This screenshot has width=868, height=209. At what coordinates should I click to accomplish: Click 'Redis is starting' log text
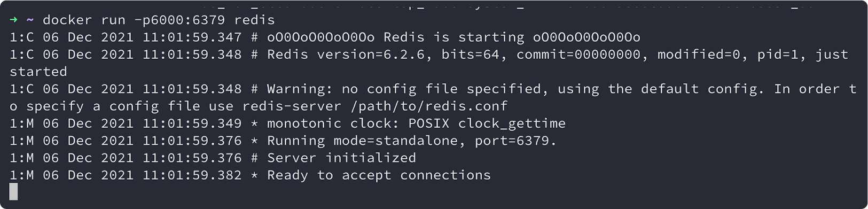(454, 37)
